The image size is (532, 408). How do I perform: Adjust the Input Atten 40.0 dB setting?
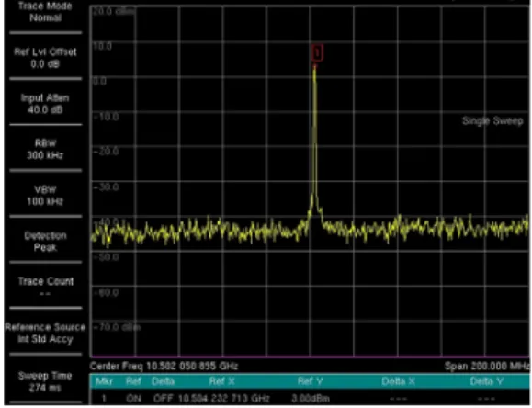(45, 104)
